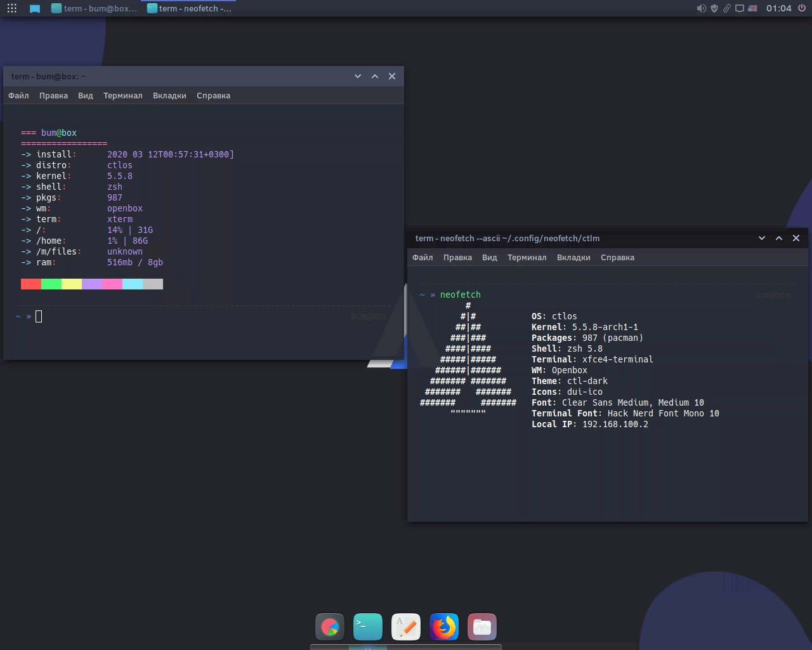Click the kernel value '5.5.8' in left terminal
812x650 pixels.
[x=120, y=176]
